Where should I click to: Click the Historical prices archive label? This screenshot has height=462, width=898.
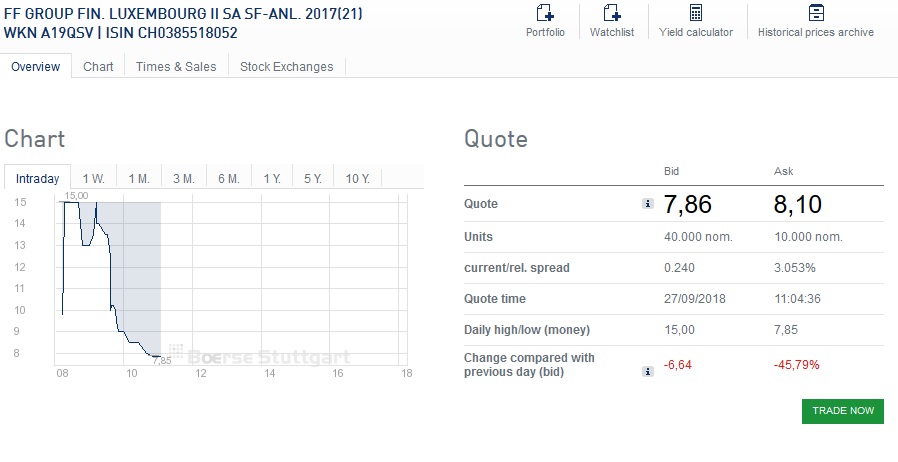tap(816, 33)
